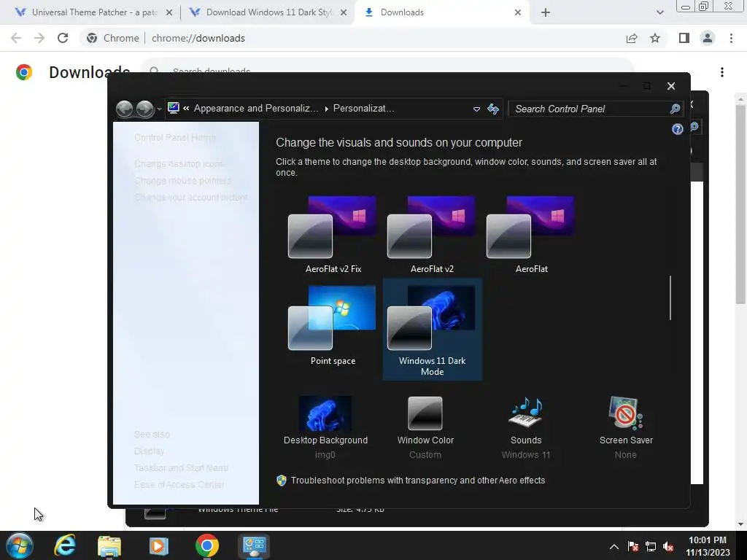Screen dimensions: 747x560
Task: Open the Windows Start button
Action: click(20, 545)
